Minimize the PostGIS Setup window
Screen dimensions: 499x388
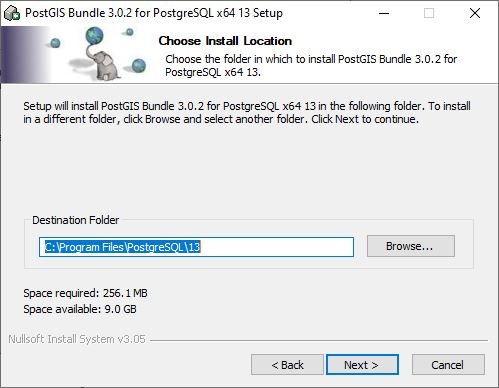click(384, 13)
